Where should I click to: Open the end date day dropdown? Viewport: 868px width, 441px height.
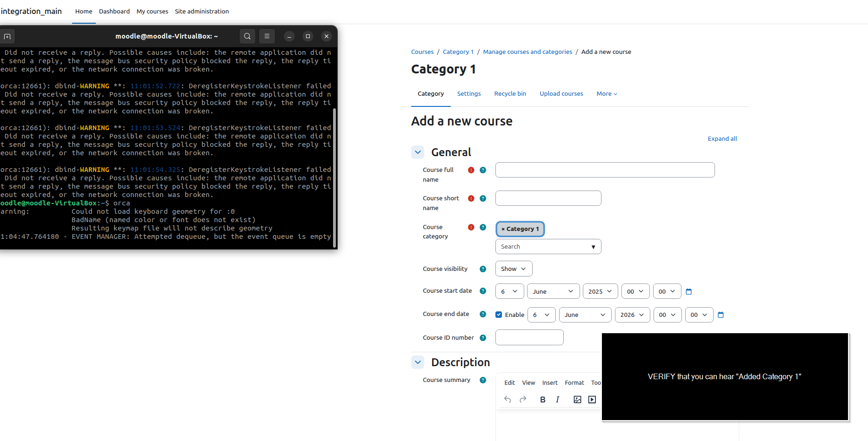[x=542, y=315]
